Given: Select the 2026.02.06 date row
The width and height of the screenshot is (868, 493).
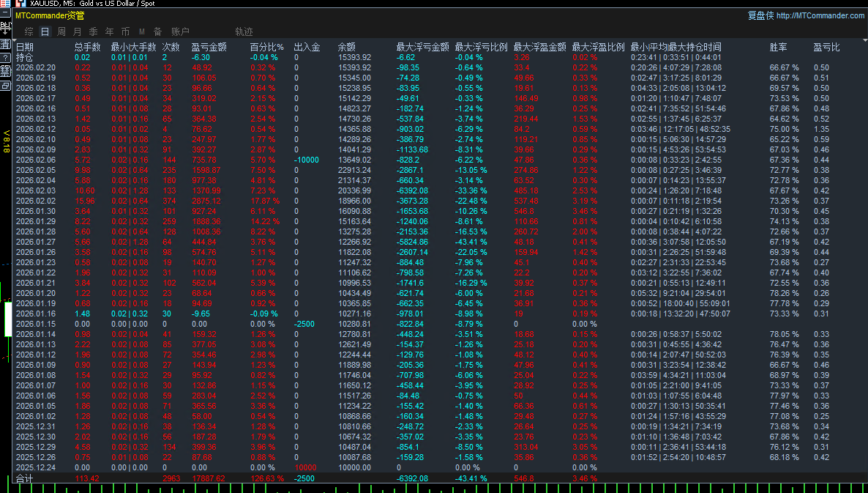Looking at the screenshot, I should click(440, 160).
